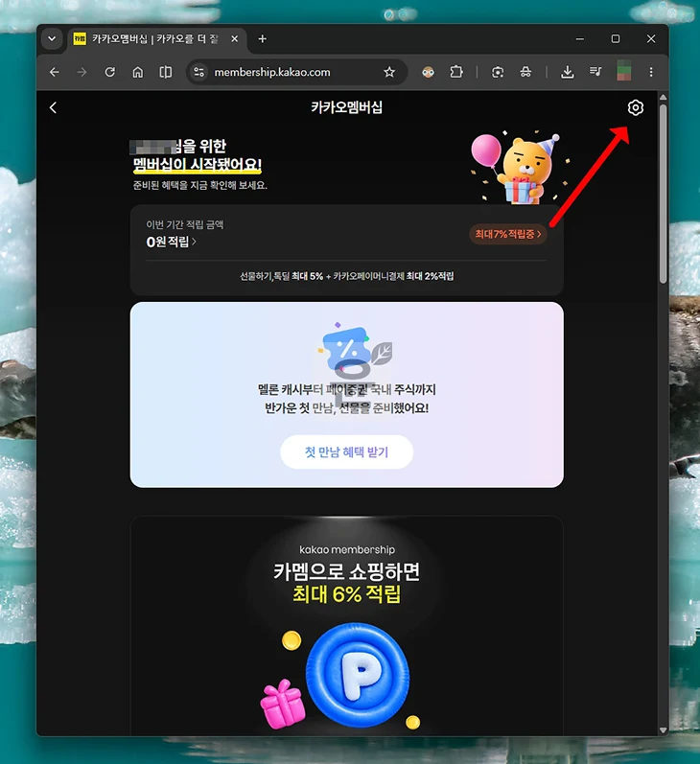
Task: Open the browser three-dot menu
Action: pyautogui.click(x=651, y=72)
